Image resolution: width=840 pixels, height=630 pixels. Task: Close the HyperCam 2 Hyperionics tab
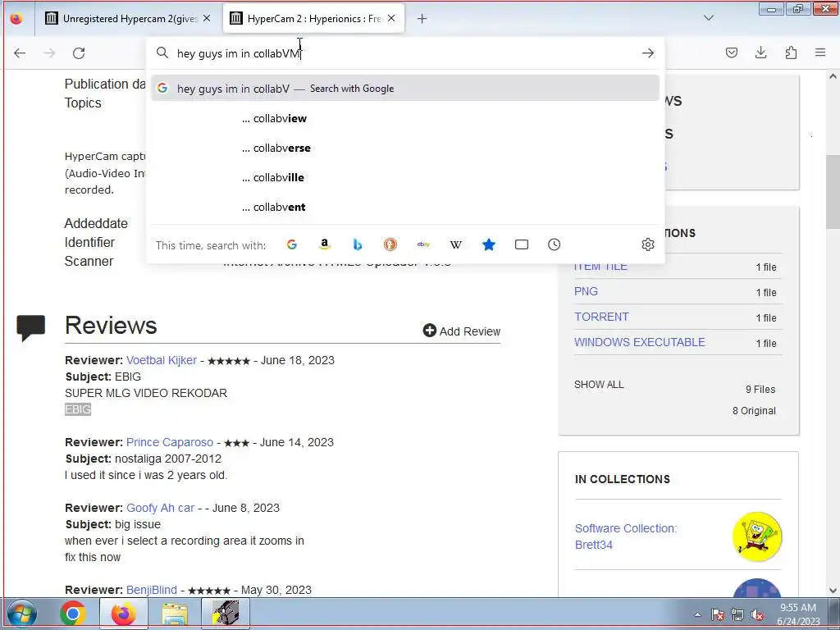coord(391,19)
